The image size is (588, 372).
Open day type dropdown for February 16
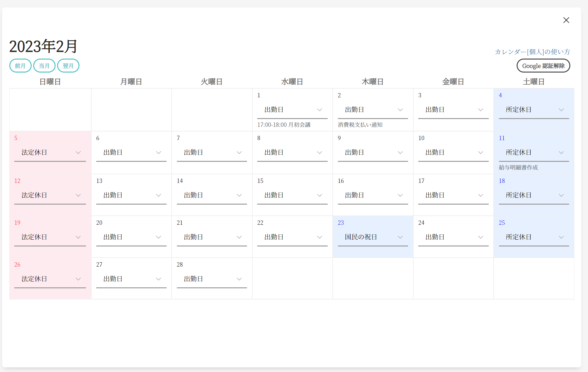tap(373, 195)
